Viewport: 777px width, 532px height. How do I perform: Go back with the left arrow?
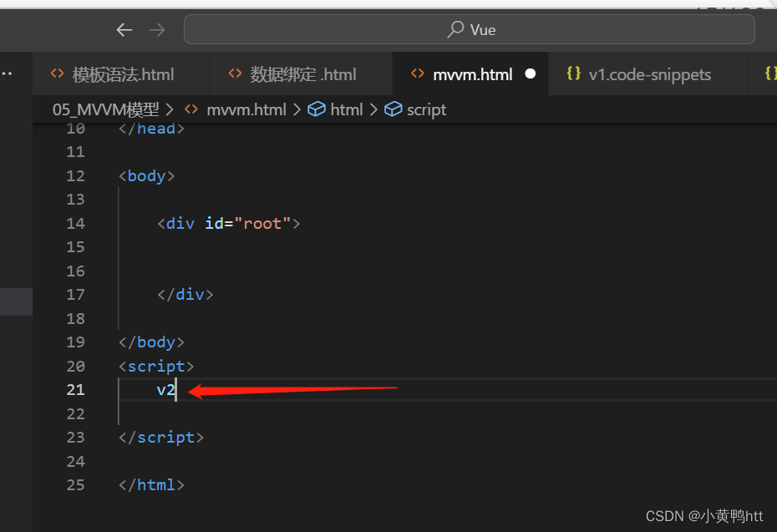point(124,30)
